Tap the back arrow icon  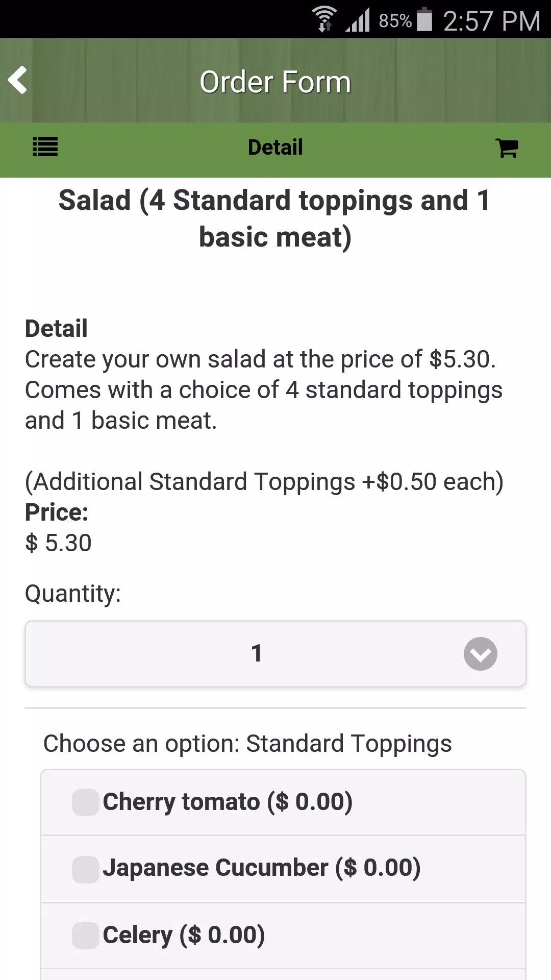tap(18, 80)
